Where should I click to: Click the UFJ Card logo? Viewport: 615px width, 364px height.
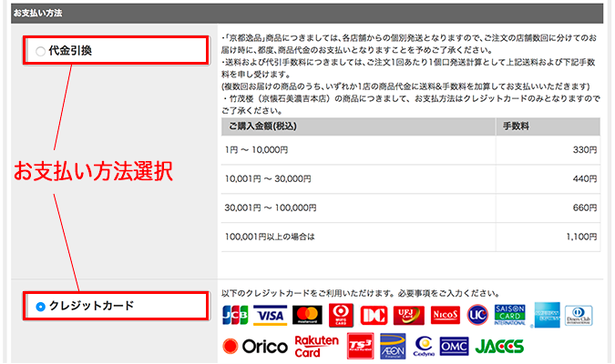point(407,315)
